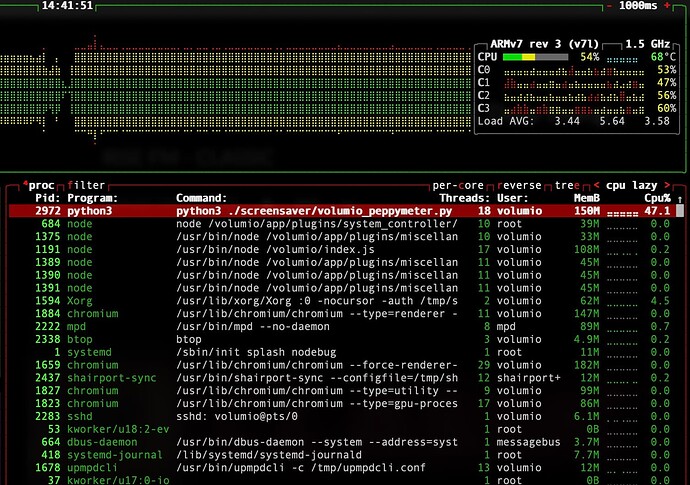
Task: Select chromium gpu-process Pid 1823
Action: pos(342,403)
